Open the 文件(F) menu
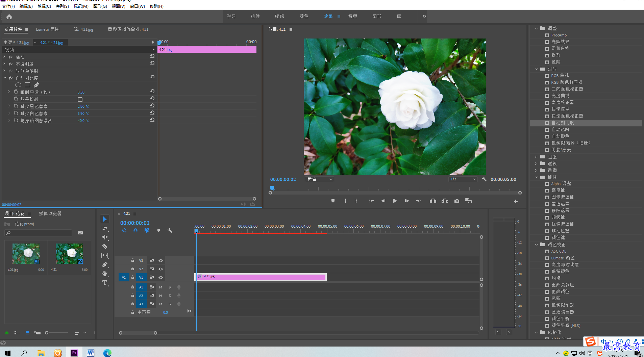This screenshot has width=644, height=357. 8,6
